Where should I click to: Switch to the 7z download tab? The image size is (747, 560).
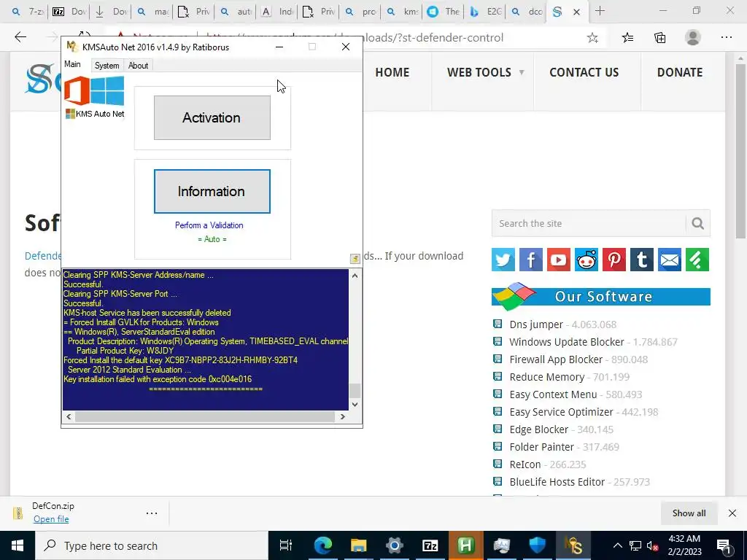coord(69,12)
